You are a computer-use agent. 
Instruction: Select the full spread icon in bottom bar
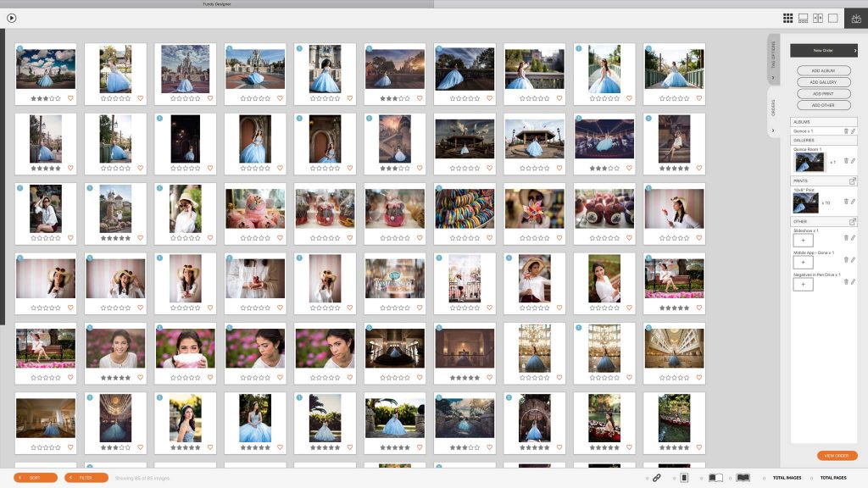click(743, 478)
